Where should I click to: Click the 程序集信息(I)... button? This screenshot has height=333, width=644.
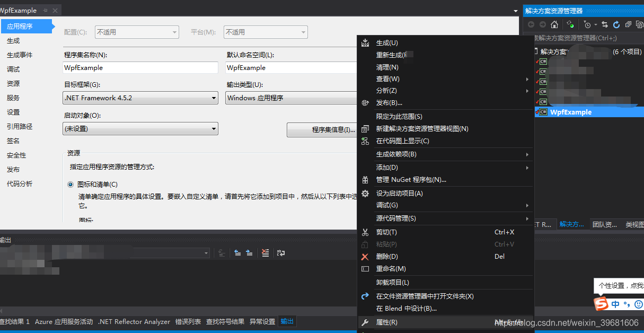click(x=323, y=130)
